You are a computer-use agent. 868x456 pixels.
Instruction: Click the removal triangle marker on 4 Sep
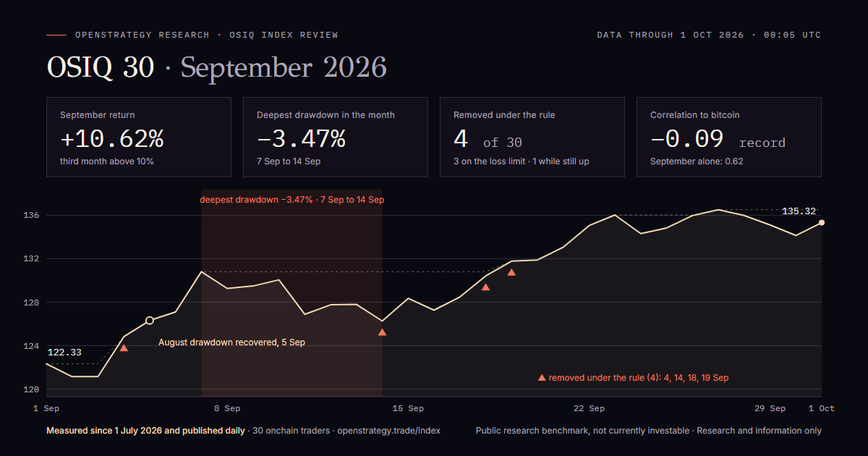point(124,348)
